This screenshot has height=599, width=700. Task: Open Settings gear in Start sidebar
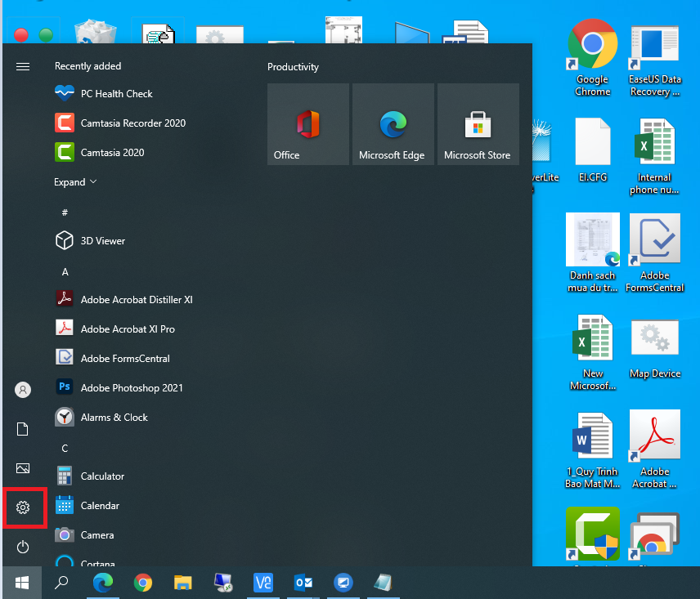pos(23,507)
